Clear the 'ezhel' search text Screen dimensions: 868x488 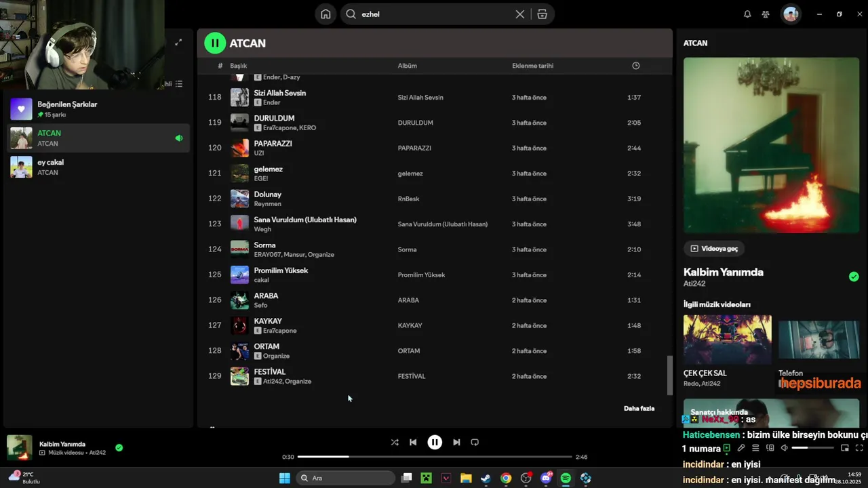tap(520, 14)
